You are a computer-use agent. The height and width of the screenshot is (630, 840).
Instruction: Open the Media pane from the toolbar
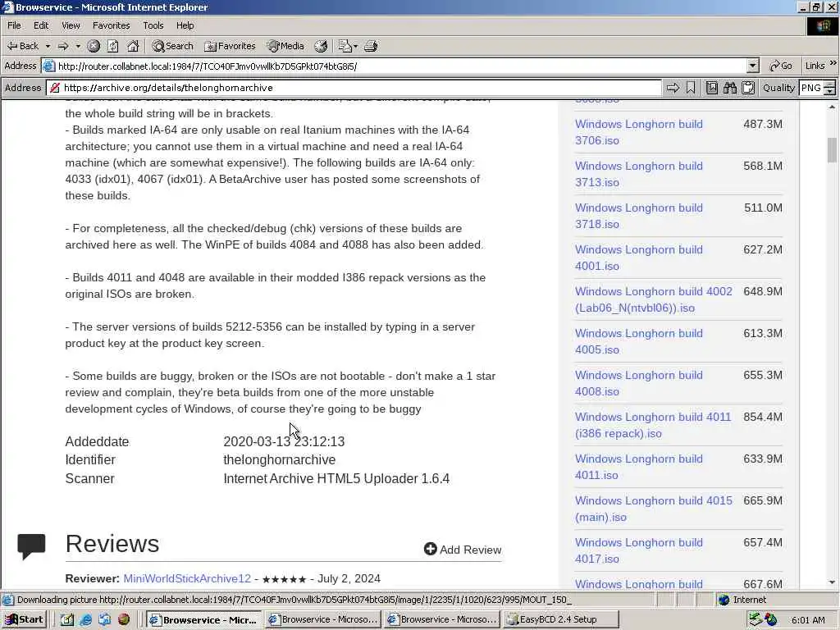tap(285, 46)
